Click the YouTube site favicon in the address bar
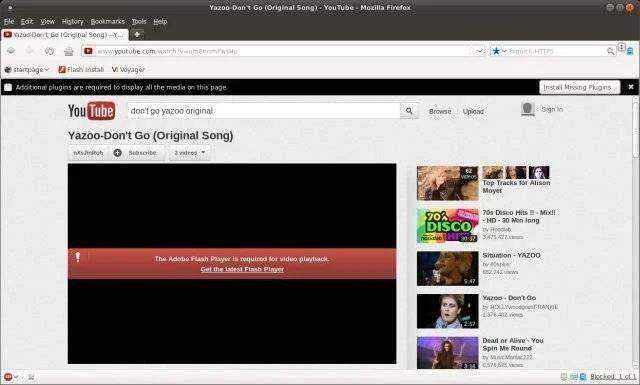Screen dimensions: 640x385 [88, 51]
